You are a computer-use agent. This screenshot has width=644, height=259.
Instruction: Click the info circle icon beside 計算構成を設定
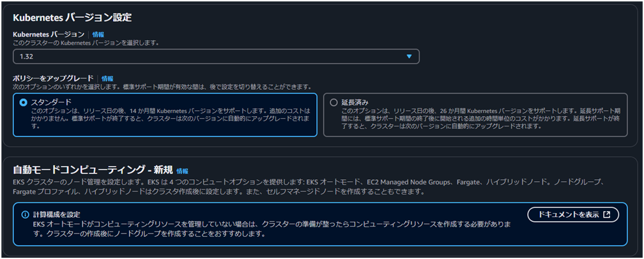coord(26,215)
